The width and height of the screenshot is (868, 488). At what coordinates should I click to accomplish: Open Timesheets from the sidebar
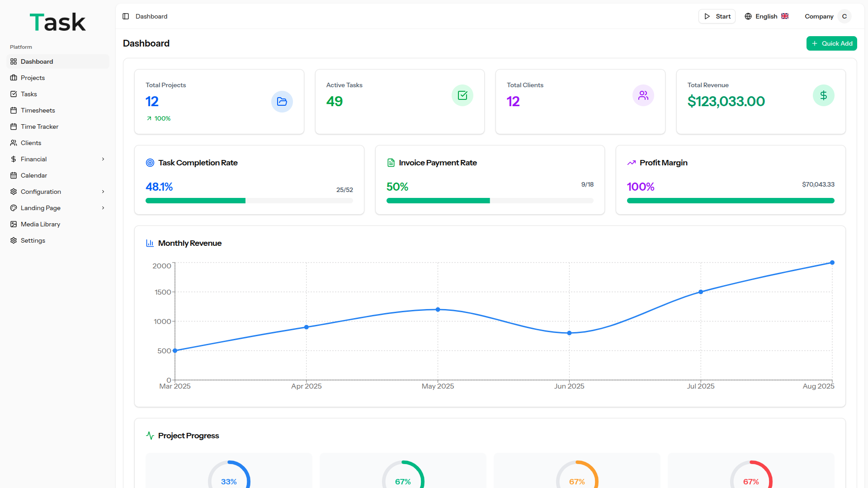[38, 110]
